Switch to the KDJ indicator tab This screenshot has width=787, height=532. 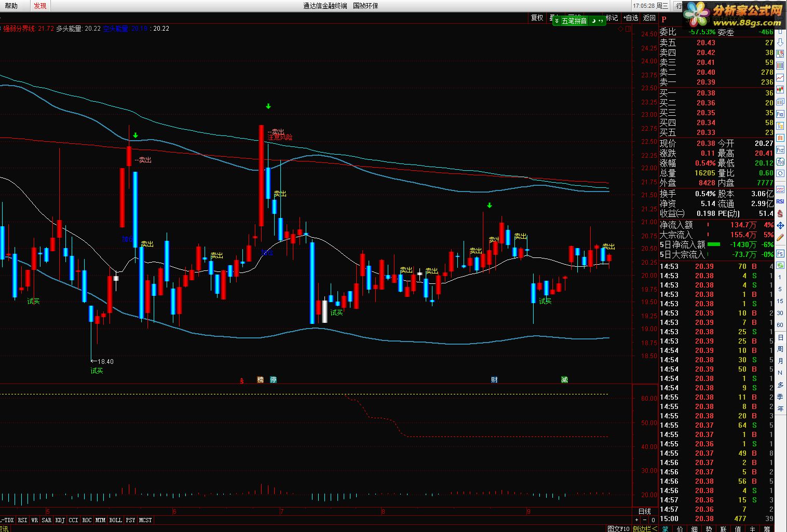(x=60, y=520)
